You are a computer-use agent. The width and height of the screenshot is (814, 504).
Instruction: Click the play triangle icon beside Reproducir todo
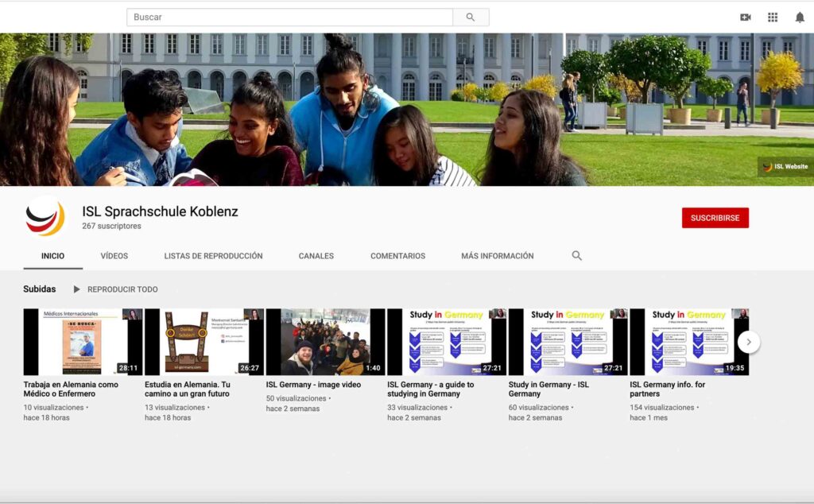click(x=77, y=289)
